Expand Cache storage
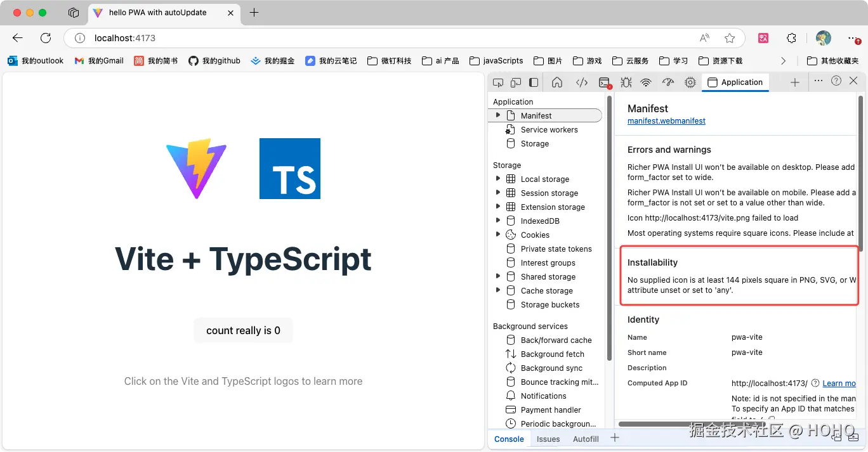 (498, 290)
